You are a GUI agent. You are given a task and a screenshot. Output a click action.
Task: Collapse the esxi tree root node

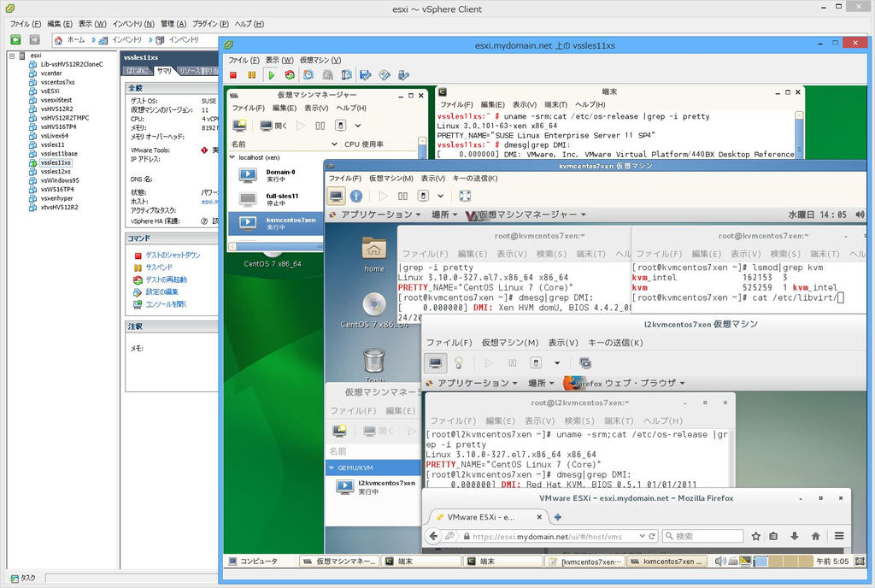pyautogui.click(x=12, y=56)
